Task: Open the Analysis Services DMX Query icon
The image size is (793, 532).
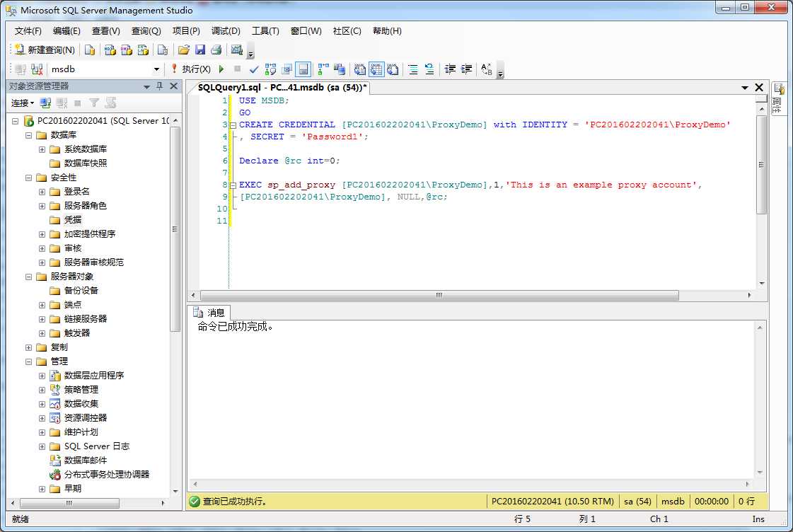Action: [x=127, y=50]
